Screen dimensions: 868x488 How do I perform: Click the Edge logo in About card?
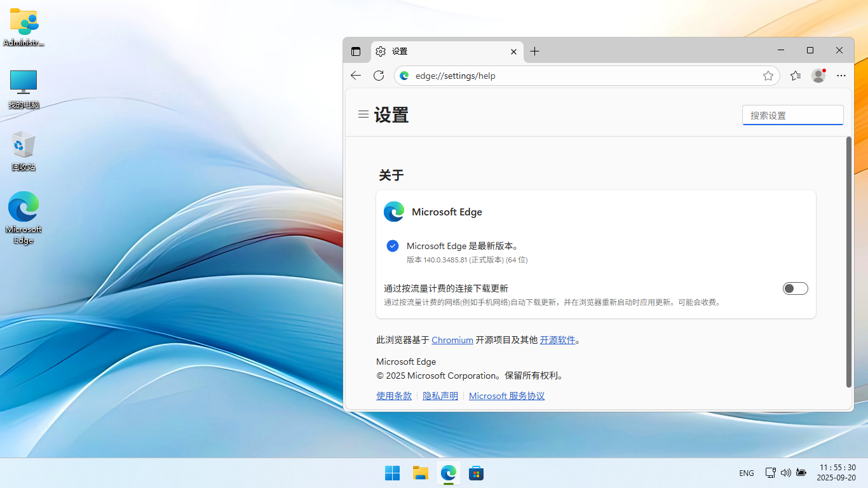(394, 212)
